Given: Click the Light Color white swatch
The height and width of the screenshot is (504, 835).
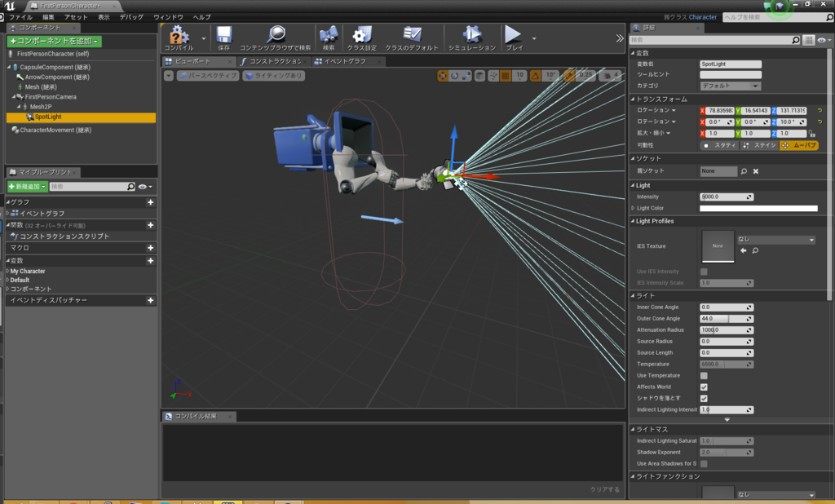Looking at the screenshot, I should pos(758,208).
